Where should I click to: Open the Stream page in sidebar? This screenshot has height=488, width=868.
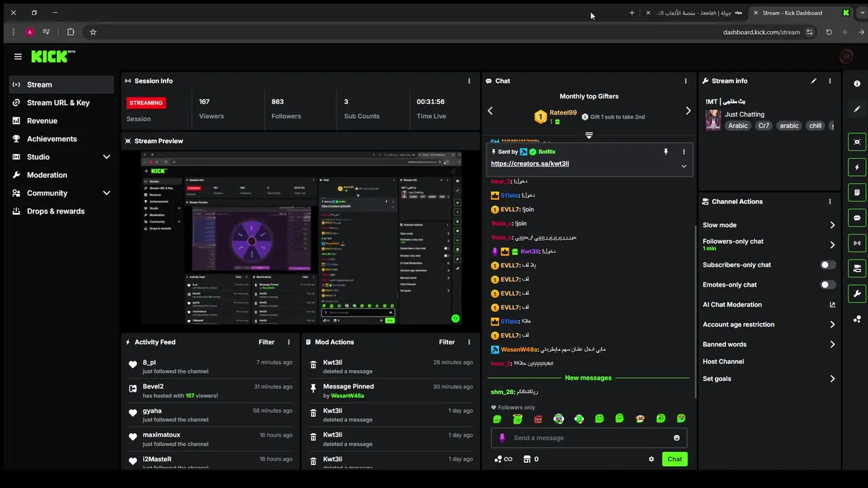pyautogui.click(x=61, y=85)
